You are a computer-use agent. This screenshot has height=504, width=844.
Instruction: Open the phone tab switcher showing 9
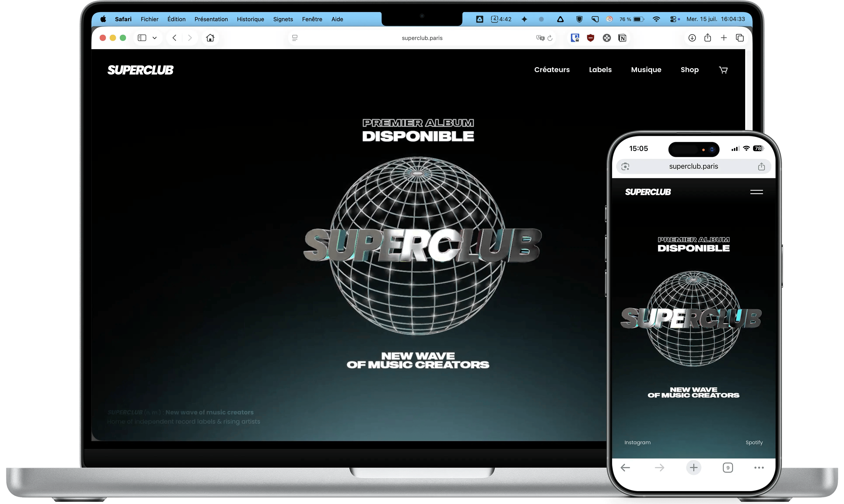[727, 468]
